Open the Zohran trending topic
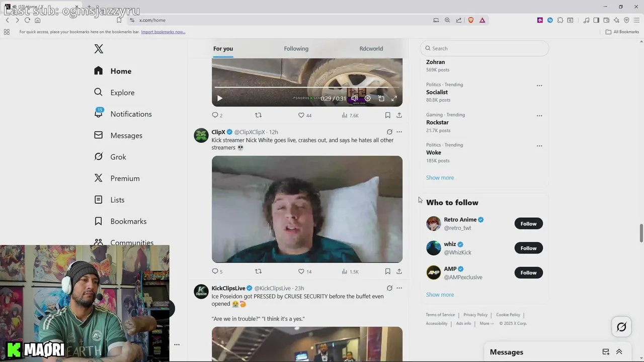This screenshot has width=644, height=362. click(x=435, y=62)
